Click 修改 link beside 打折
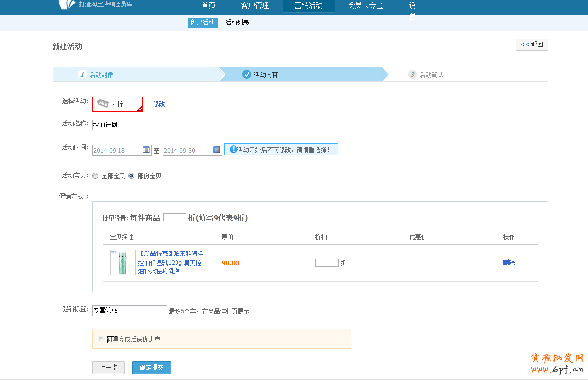 click(x=159, y=104)
